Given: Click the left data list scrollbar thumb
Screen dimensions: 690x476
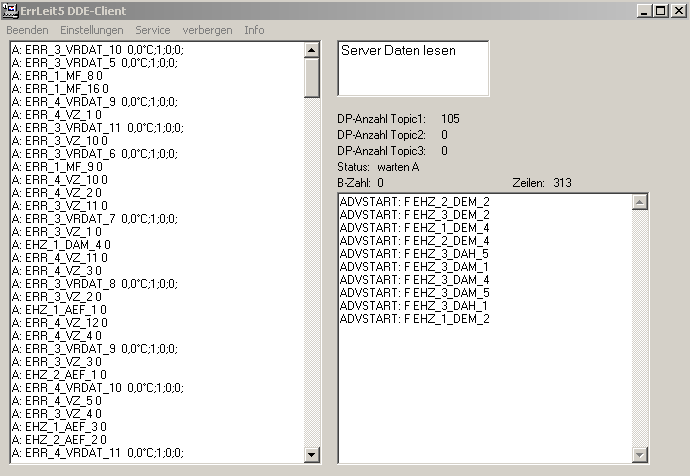Looking at the screenshot, I should click(x=312, y=77).
